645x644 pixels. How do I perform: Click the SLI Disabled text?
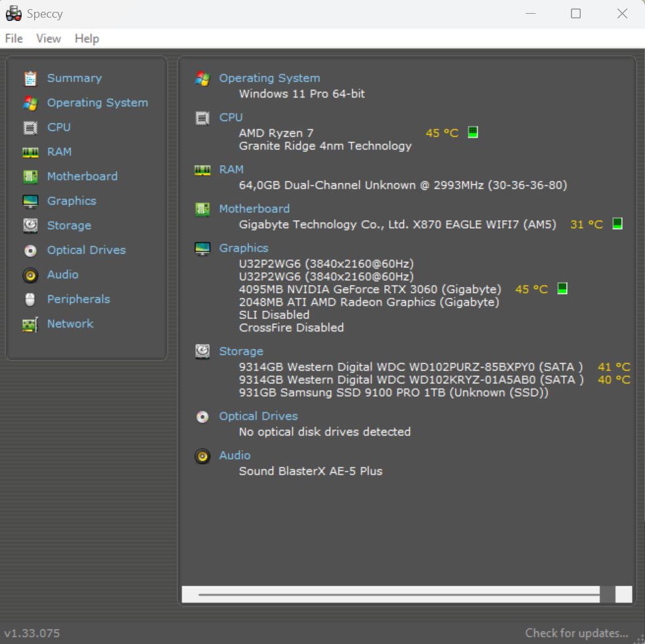coord(274,315)
